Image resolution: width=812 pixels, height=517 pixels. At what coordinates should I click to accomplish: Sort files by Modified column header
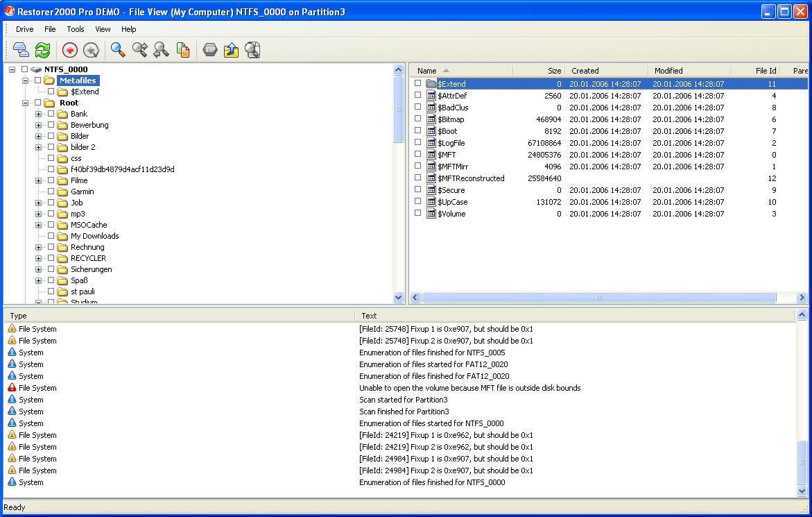(689, 71)
